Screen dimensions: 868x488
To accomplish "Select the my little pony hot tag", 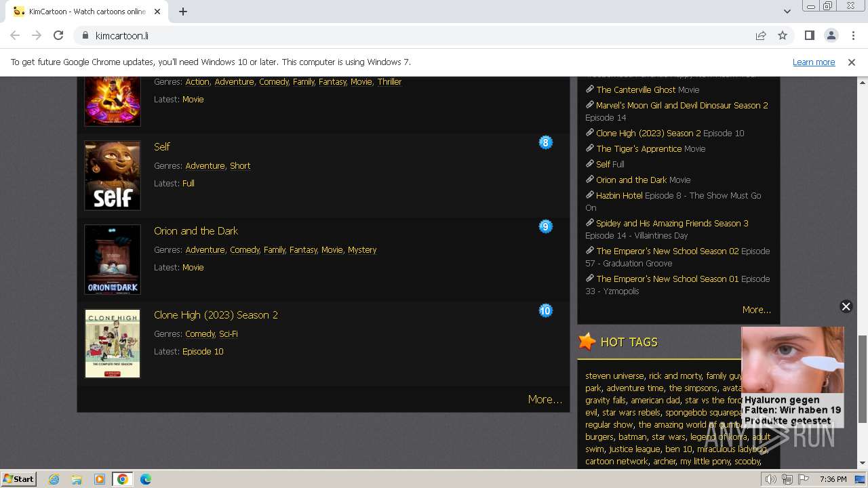I will (x=705, y=461).
